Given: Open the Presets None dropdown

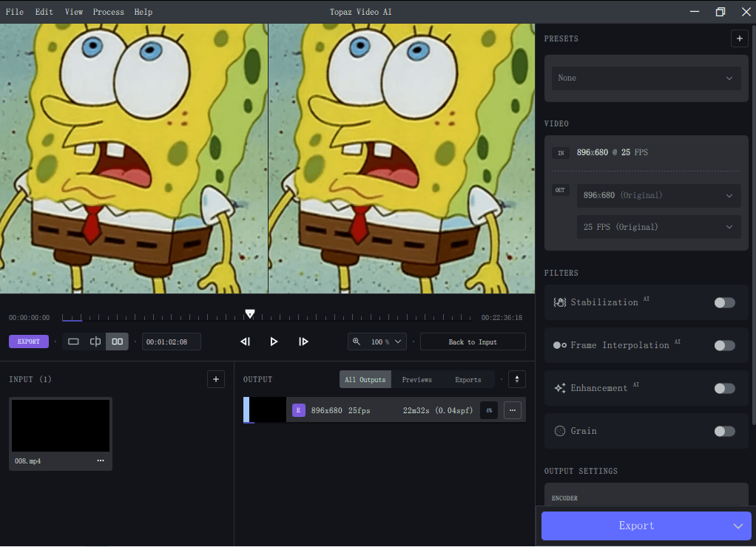Looking at the screenshot, I should 646,78.
